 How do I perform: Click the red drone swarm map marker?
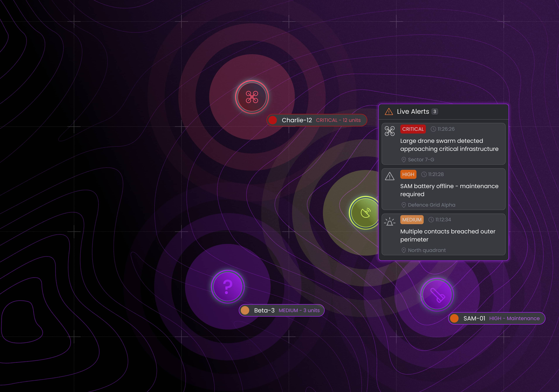(x=252, y=97)
